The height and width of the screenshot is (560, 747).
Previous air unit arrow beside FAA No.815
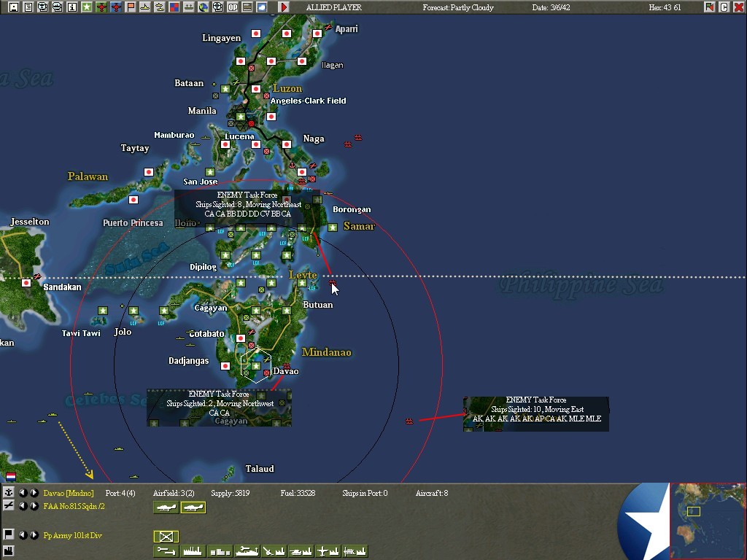(23, 506)
